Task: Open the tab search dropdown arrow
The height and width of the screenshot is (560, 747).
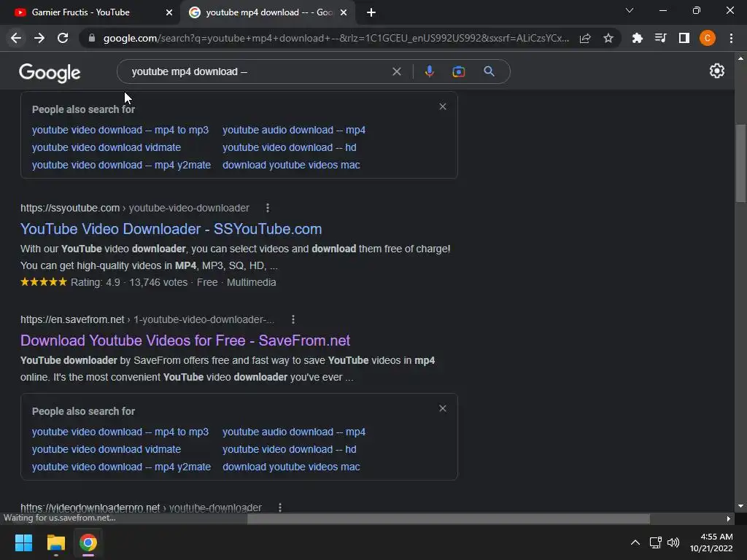Action: pos(630,10)
